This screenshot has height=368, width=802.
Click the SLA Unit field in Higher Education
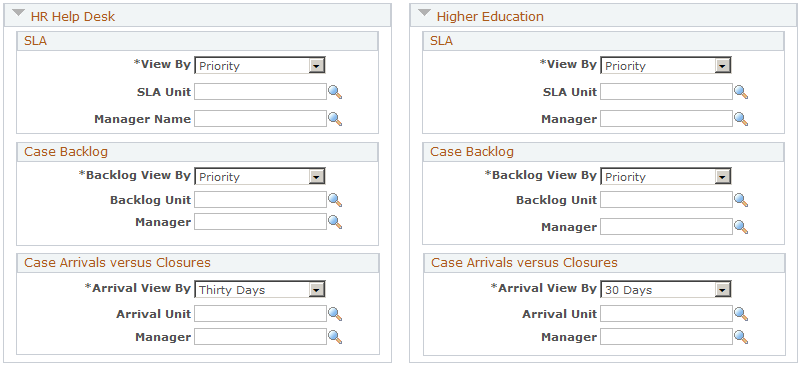coord(666,92)
